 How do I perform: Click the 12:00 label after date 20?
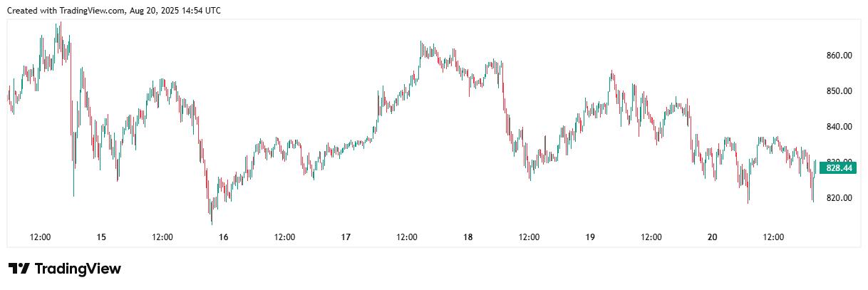pyautogui.click(x=773, y=237)
